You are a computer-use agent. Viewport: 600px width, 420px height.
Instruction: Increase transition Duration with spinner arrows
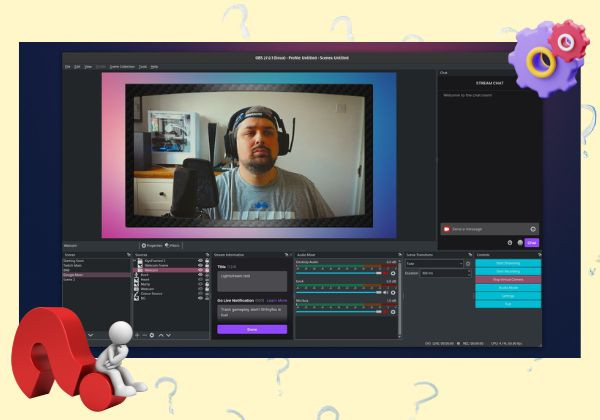pos(469,273)
